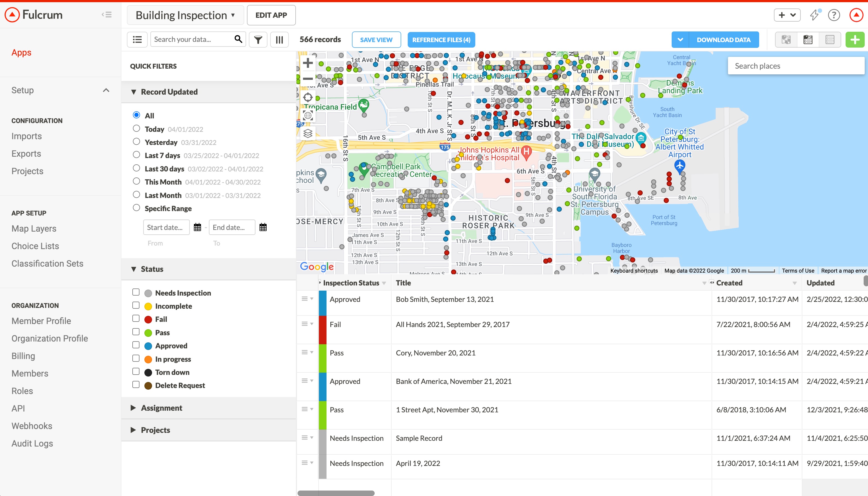868x496 pixels.
Task: Open start date calendar picker
Action: [197, 227]
